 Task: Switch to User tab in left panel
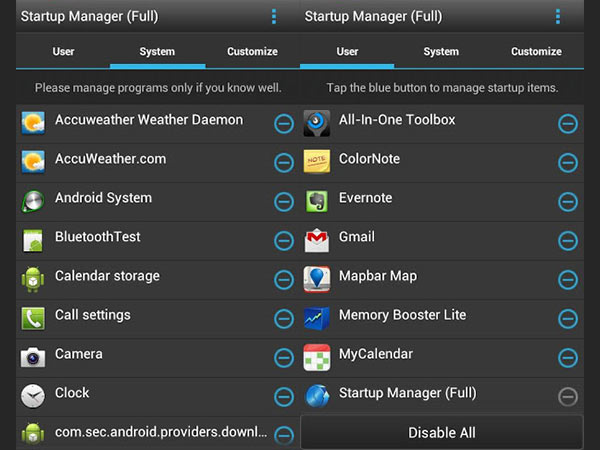(63, 51)
